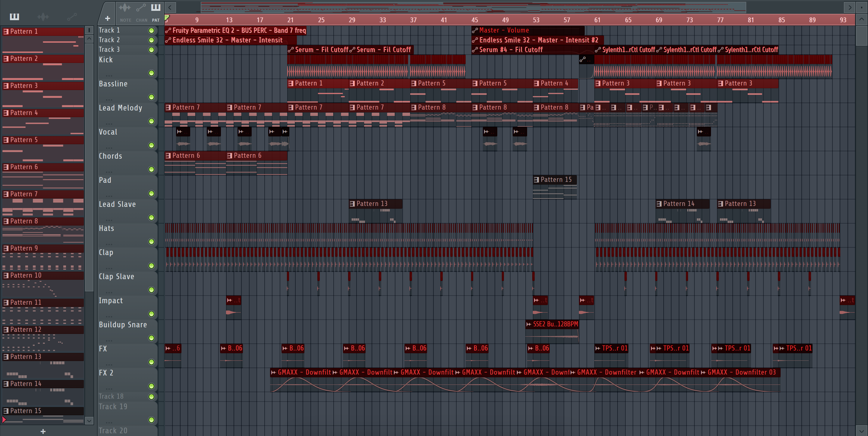The width and height of the screenshot is (868, 436).
Task: Mute Track 2 with its green LED
Action: [152, 40]
